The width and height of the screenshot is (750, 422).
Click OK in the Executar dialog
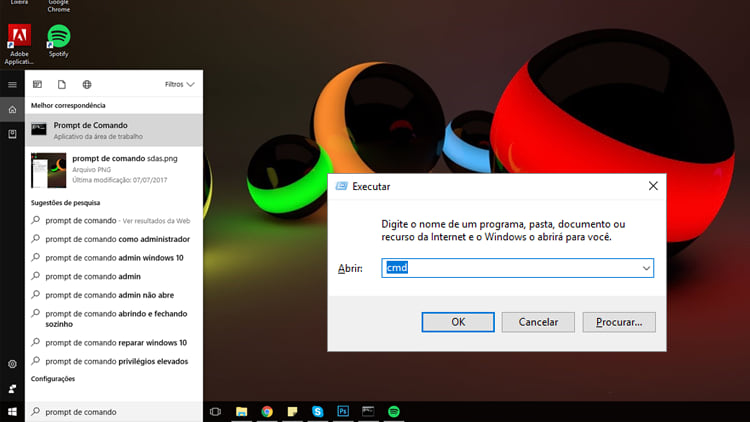click(458, 322)
